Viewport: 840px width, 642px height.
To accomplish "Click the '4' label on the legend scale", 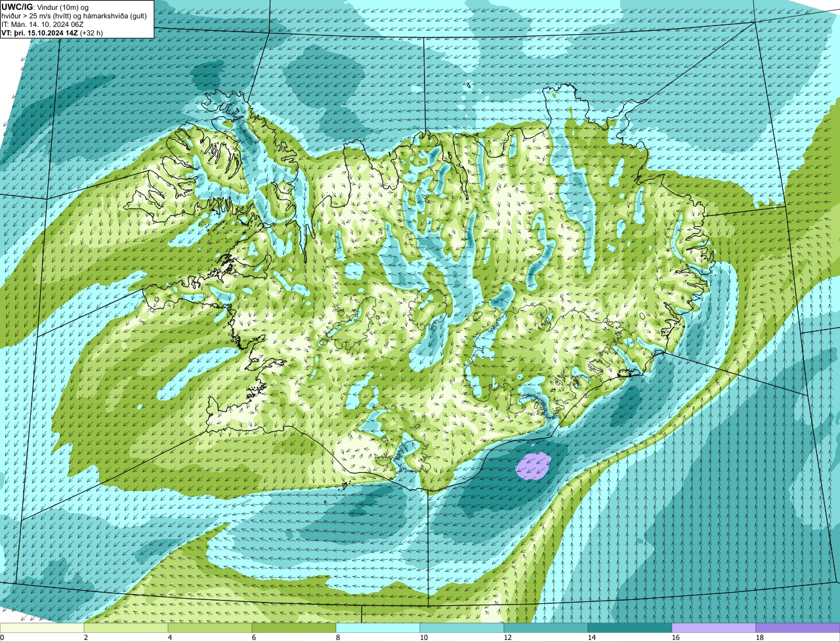I will pyautogui.click(x=170, y=637).
